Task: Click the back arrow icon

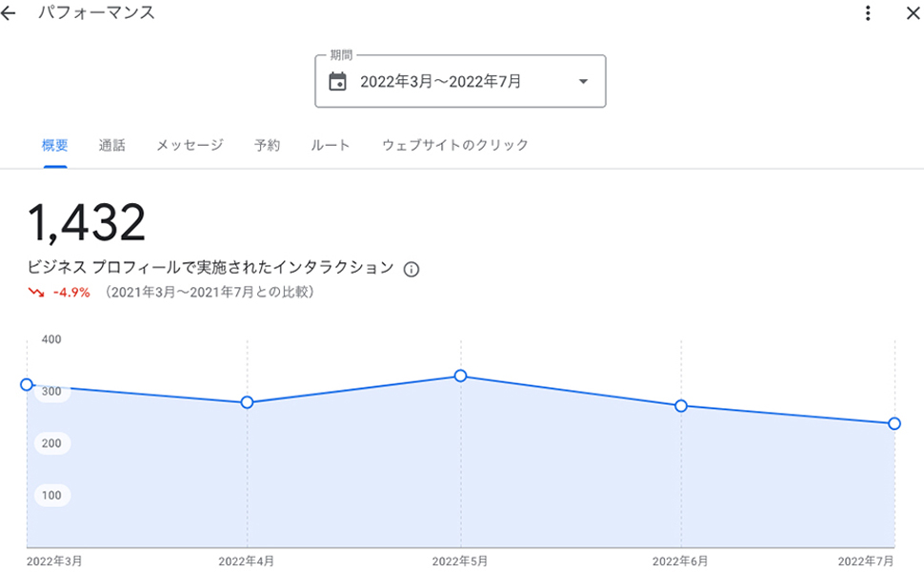Action: 10,13
